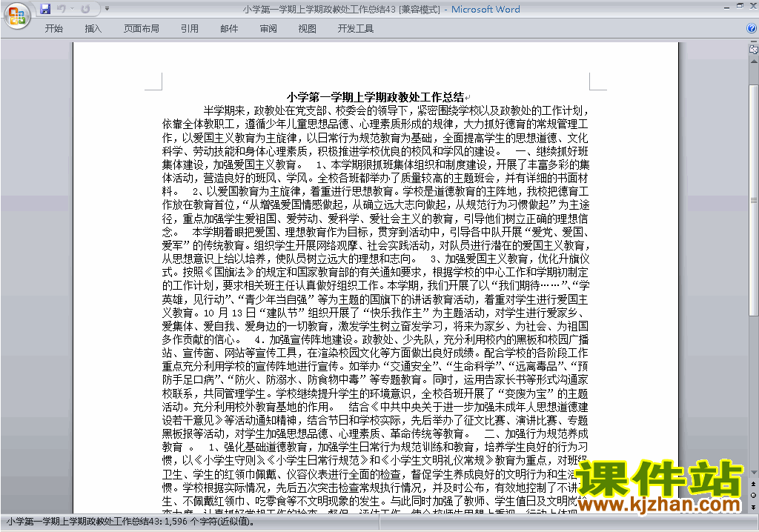Image resolution: width=759 pixels, height=532 pixels.
Task: Click the text '二、加强行为规范养成' in the document
Action: pos(537,433)
